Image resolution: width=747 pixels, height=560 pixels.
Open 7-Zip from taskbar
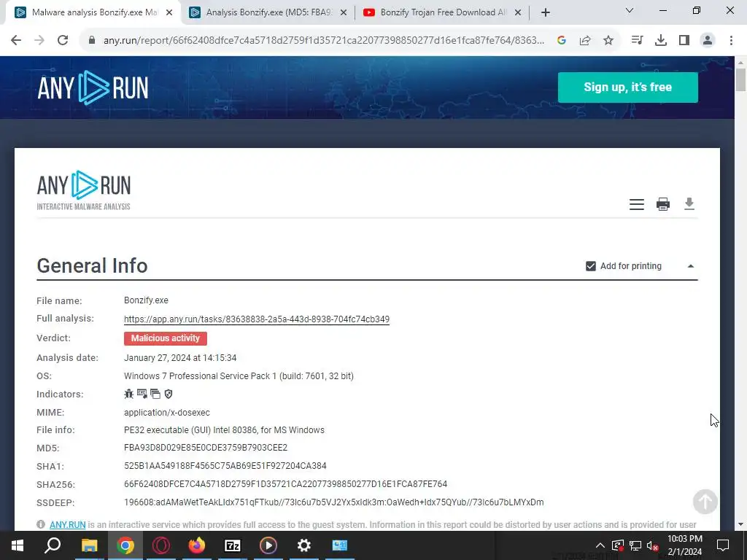233,545
